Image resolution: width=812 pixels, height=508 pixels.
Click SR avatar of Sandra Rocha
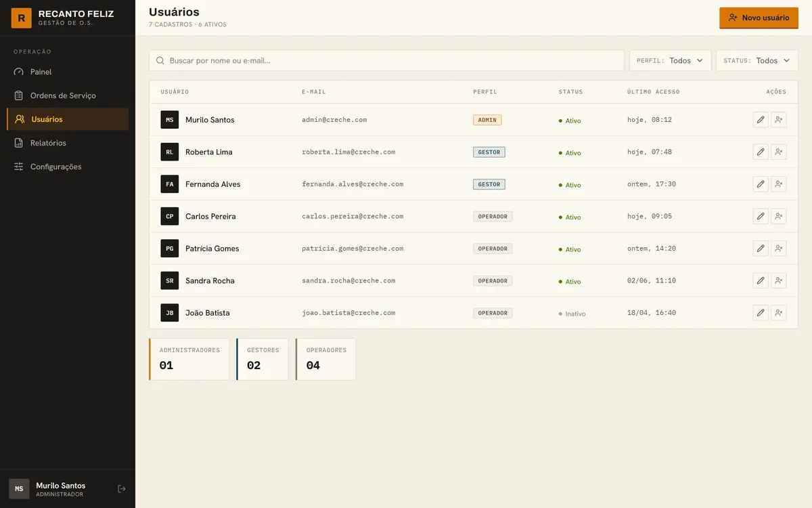tap(170, 280)
